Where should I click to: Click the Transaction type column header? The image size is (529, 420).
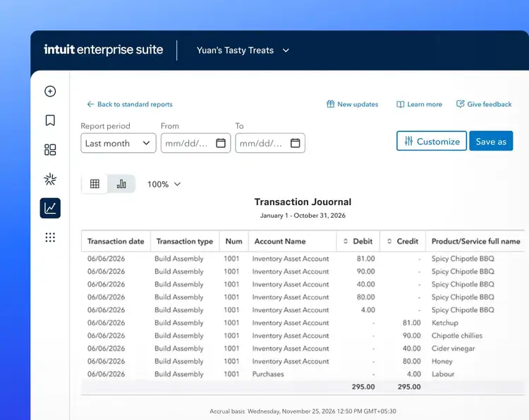point(185,241)
